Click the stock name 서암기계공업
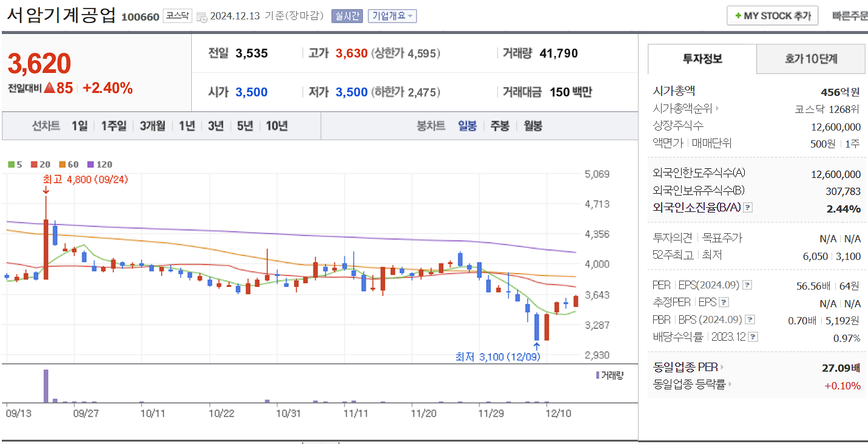This screenshot has height=444, width=868. tap(61, 15)
